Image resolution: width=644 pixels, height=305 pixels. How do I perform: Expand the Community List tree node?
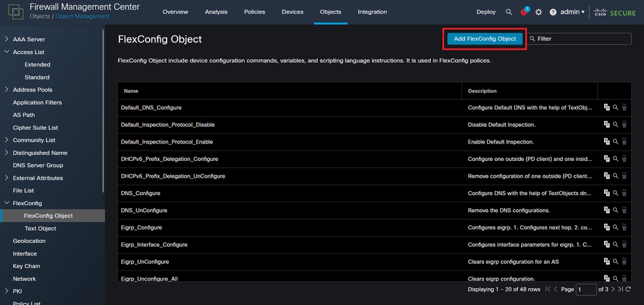click(6, 140)
